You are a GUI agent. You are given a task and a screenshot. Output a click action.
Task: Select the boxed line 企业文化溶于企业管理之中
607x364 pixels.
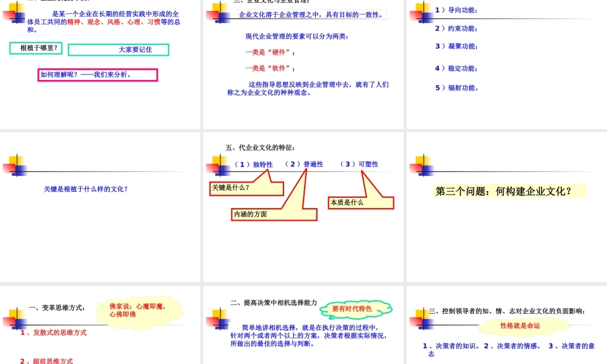pos(311,15)
